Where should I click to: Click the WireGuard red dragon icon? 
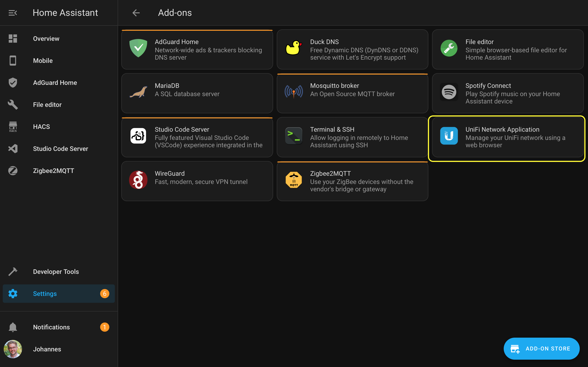coord(138,180)
